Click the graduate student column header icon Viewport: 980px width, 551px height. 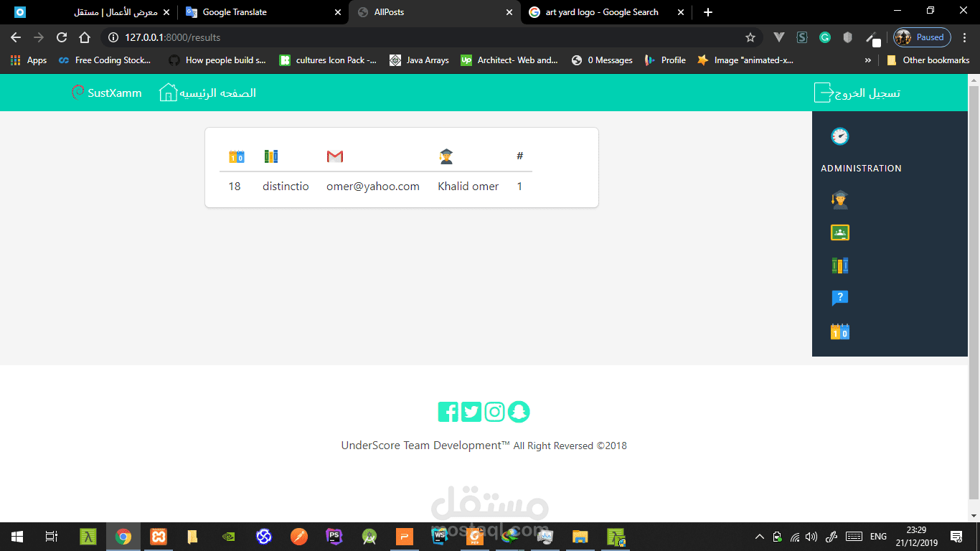[x=446, y=156]
